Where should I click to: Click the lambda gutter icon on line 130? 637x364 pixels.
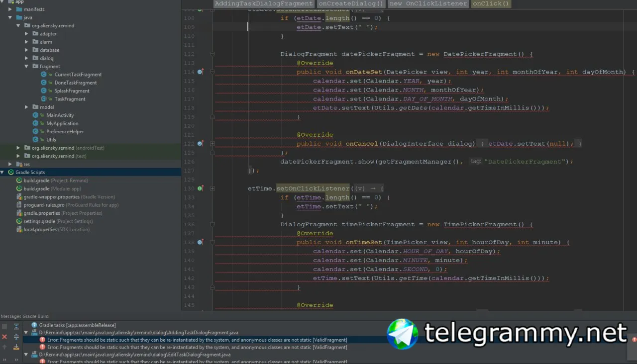pos(200,188)
